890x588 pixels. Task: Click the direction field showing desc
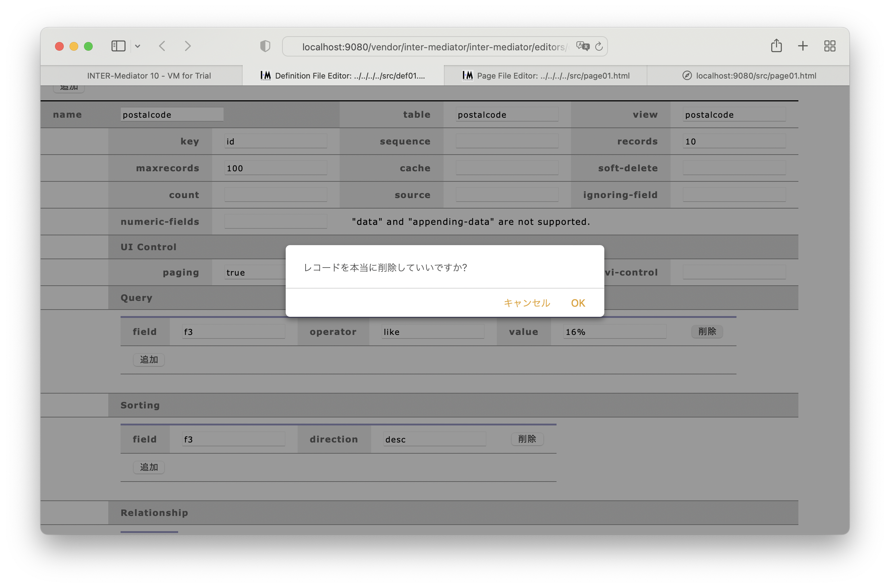(435, 440)
